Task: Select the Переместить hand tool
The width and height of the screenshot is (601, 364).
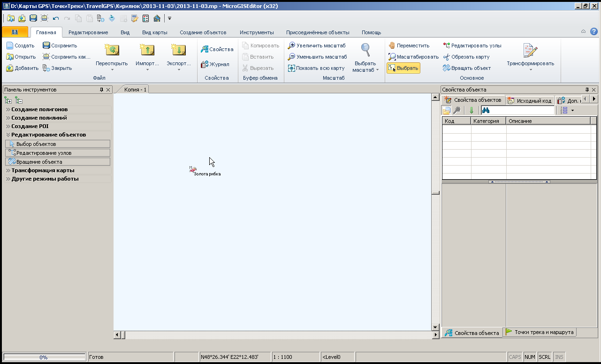Action: 409,45
